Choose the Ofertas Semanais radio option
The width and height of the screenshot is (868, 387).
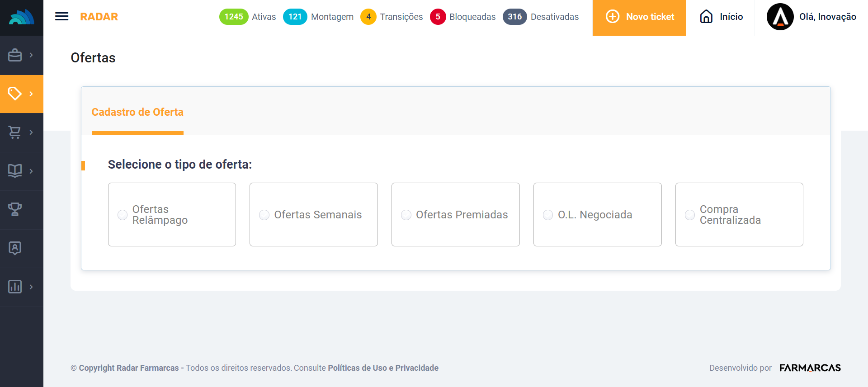[264, 215]
